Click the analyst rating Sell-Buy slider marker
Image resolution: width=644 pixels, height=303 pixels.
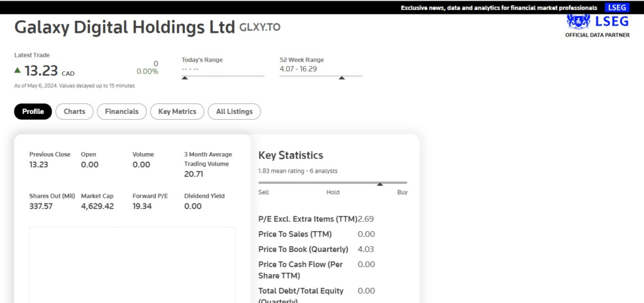pos(380,184)
